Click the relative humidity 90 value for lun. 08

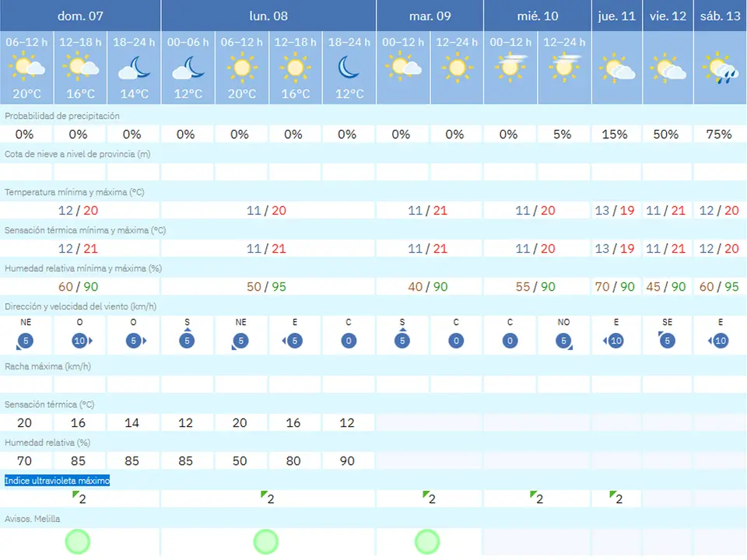point(347,461)
